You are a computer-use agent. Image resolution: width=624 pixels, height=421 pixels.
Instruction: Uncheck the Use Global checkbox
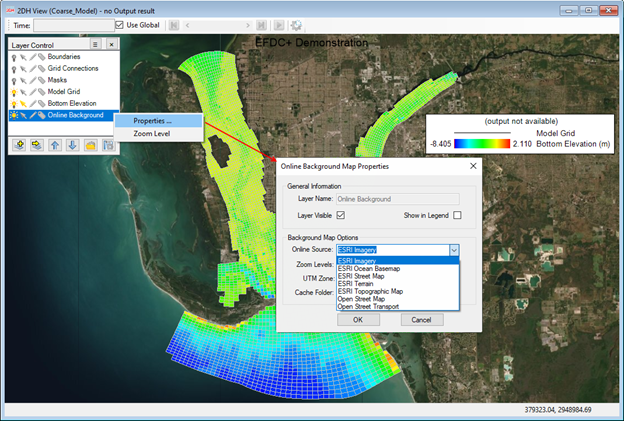pos(119,25)
